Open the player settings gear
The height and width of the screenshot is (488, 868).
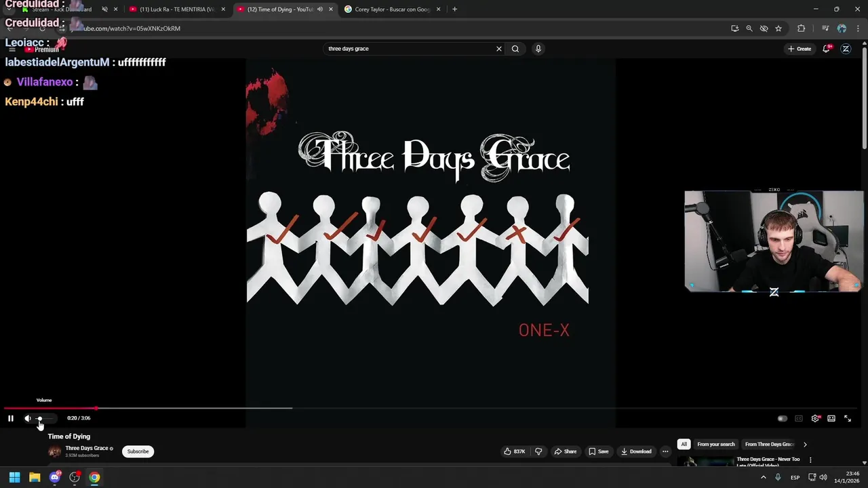815,418
